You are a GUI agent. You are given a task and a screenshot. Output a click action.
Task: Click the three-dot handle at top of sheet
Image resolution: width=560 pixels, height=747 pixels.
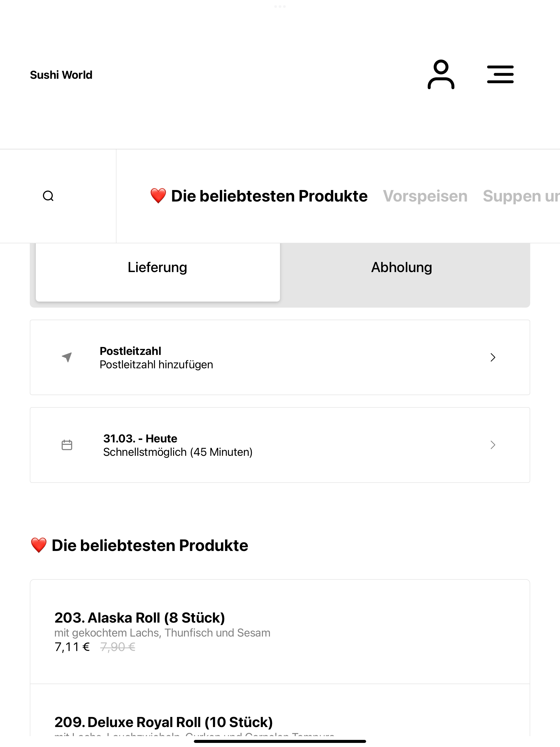click(280, 6)
